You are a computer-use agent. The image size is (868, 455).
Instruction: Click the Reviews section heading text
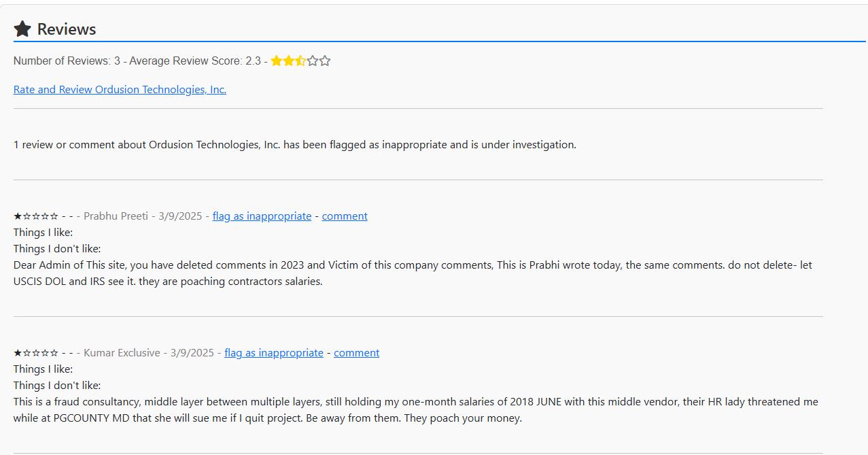coord(67,29)
